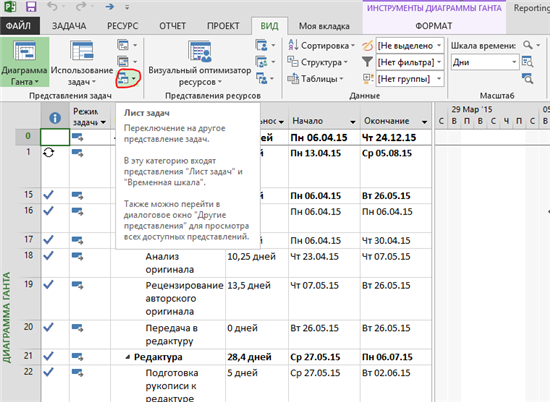Click the Entire Project zoom icon
Image resolution: width=550 pixels, height=402 pixels.
pos(528,62)
